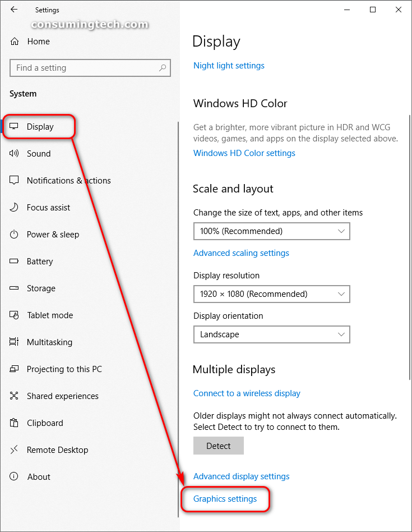Click the Multitasking icon in sidebar
This screenshot has height=532, width=412.
coord(15,342)
